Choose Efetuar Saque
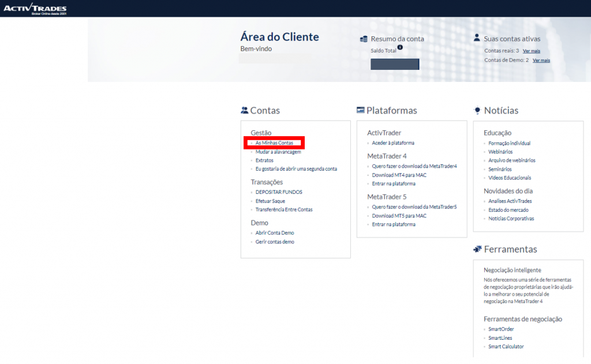 coord(270,201)
